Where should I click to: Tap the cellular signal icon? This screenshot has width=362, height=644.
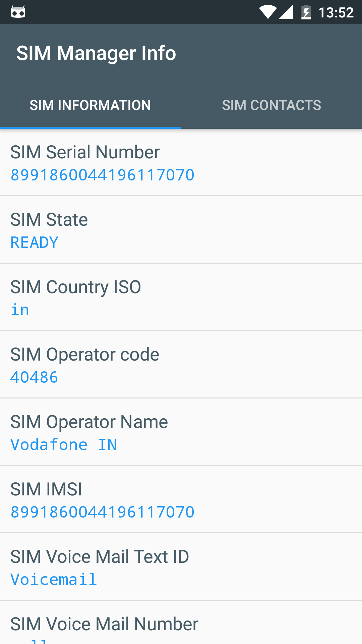pos(286,12)
